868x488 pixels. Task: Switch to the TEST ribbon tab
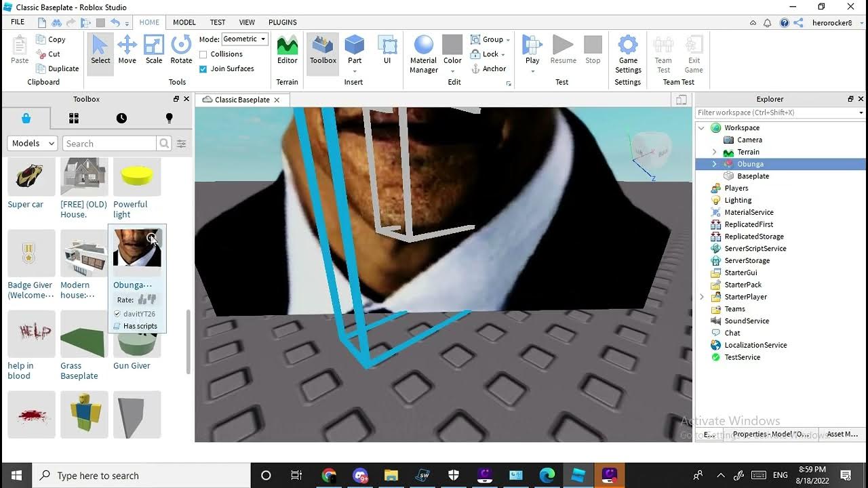218,22
